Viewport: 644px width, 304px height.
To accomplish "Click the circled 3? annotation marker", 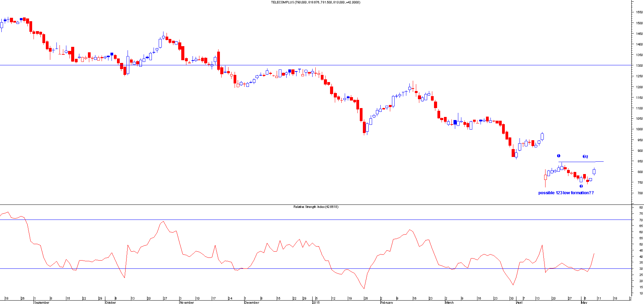I will [585, 157].
